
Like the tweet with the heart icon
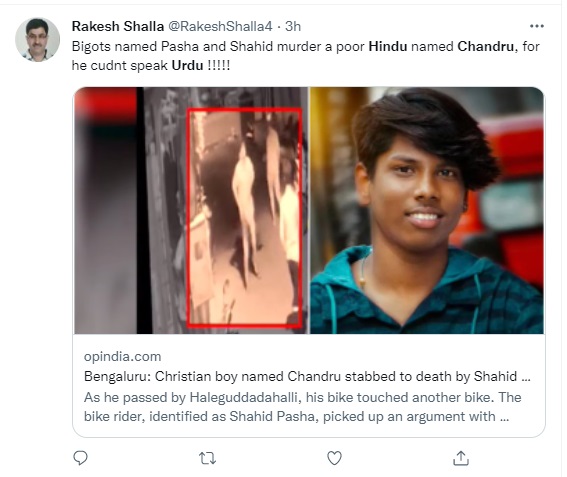[334, 458]
